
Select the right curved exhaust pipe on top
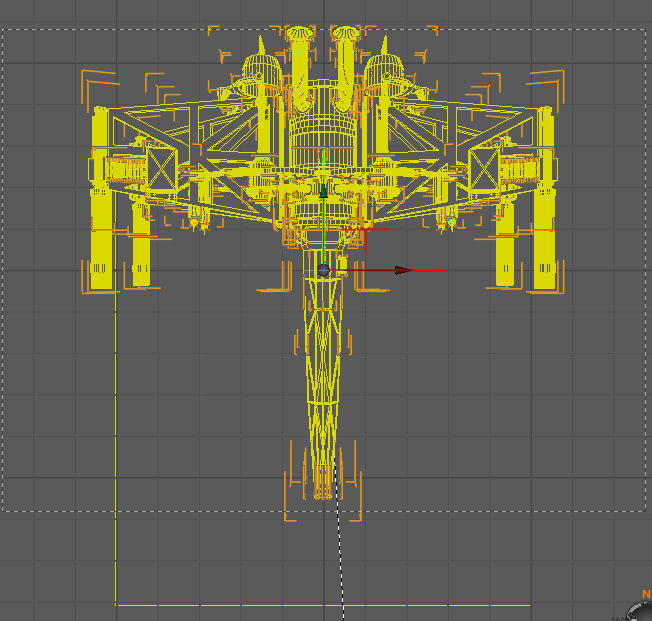tap(346, 60)
